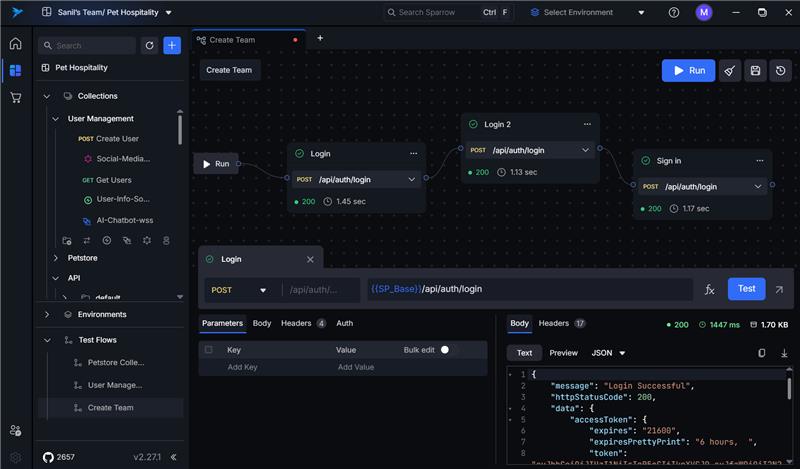This screenshot has height=469, width=800.
Task: Save the test flow with disk icon
Action: 755,70
